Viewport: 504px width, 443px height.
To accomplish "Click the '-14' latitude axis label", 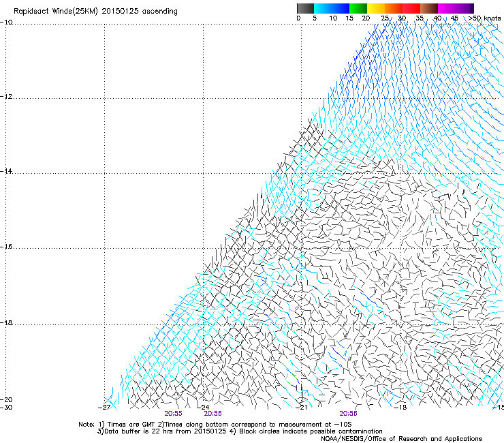I will point(6,171).
